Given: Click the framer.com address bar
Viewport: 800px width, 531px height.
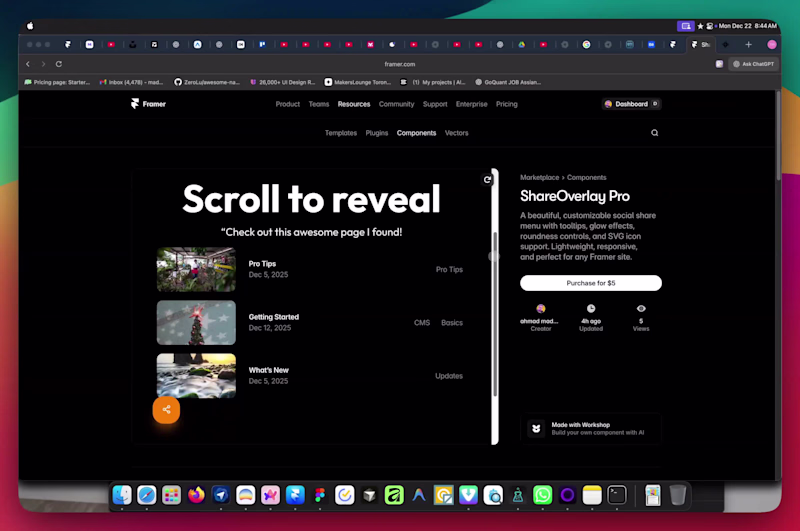Looking at the screenshot, I should (399, 64).
